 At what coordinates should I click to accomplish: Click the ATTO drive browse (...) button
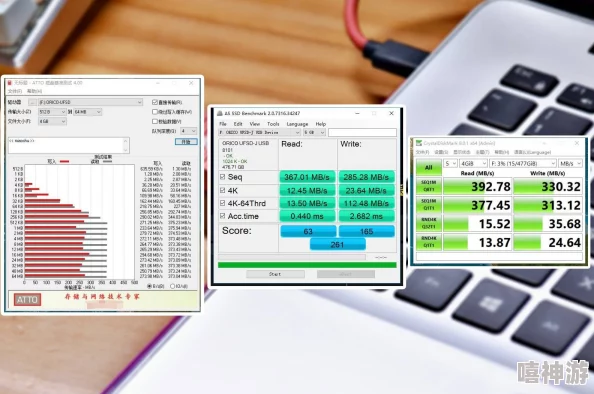(33, 102)
